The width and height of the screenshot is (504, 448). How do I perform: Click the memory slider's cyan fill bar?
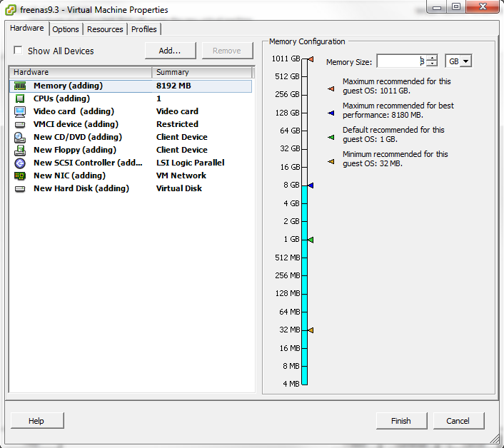coord(304,285)
